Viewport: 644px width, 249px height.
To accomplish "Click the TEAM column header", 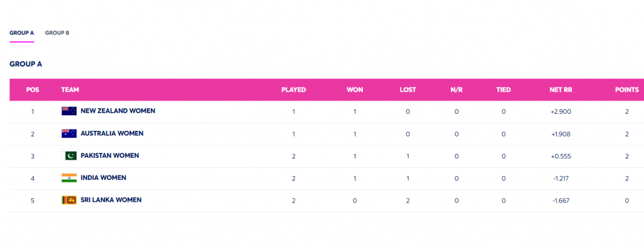I will (70, 89).
